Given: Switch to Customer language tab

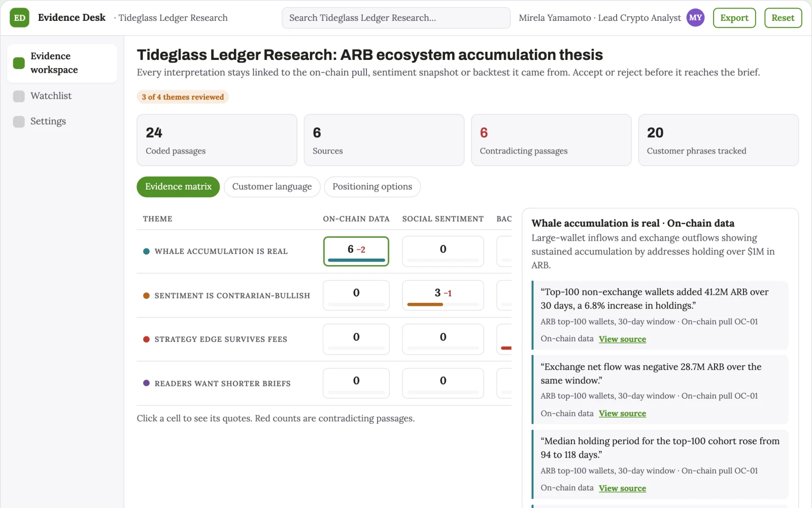Looking at the screenshot, I should (x=272, y=187).
